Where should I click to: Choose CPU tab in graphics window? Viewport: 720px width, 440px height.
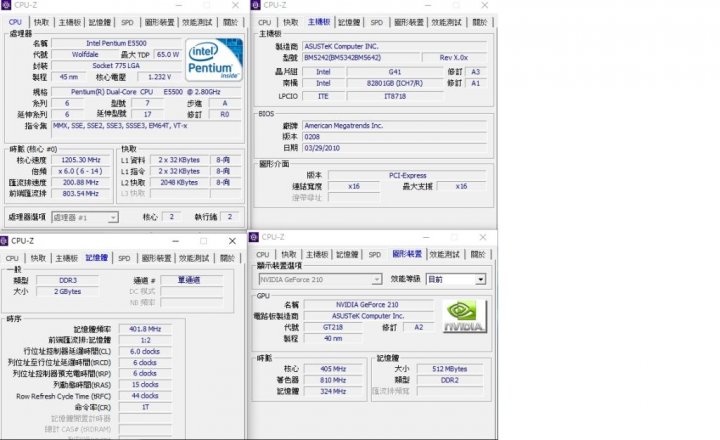tap(263, 254)
